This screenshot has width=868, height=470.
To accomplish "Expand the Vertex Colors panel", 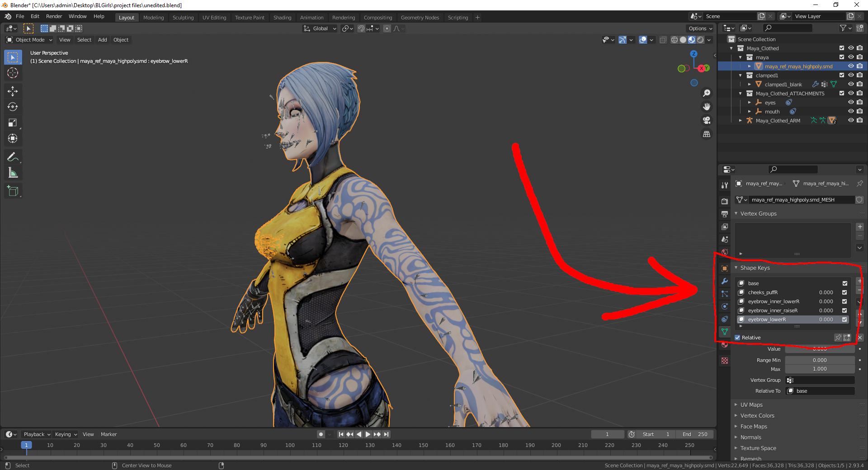I will [757, 416].
